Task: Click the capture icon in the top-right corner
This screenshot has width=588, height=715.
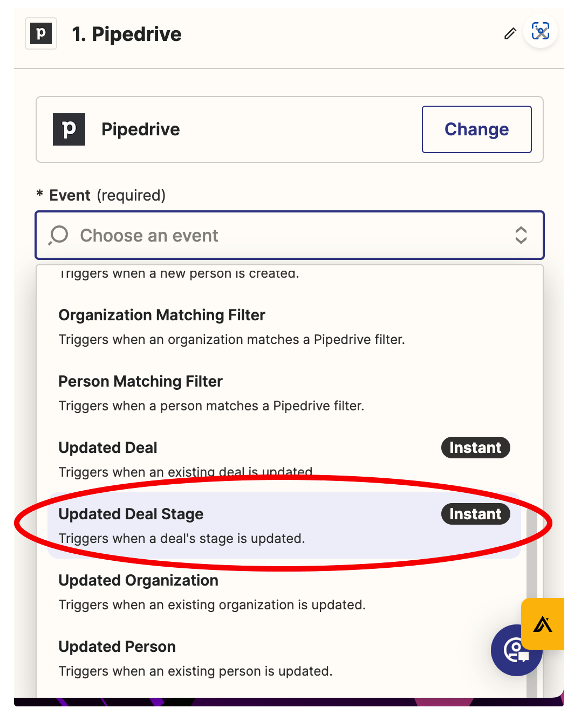Action: 541,31
